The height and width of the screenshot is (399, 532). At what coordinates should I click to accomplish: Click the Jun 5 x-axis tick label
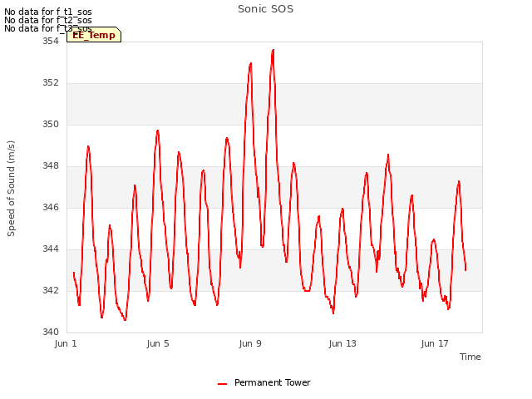click(x=158, y=343)
